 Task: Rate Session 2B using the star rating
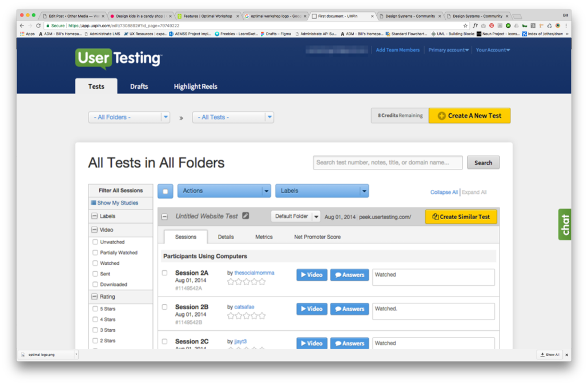pyautogui.click(x=247, y=316)
